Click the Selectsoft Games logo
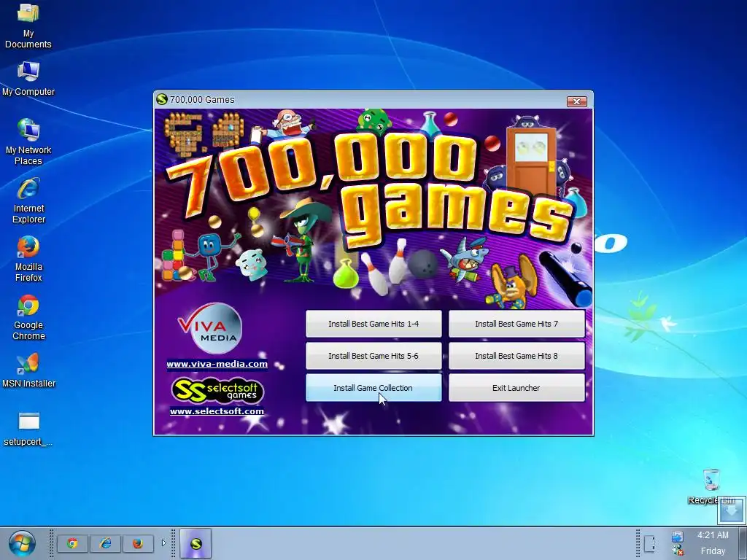Image resolution: width=747 pixels, height=560 pixels. click(217, 391)
